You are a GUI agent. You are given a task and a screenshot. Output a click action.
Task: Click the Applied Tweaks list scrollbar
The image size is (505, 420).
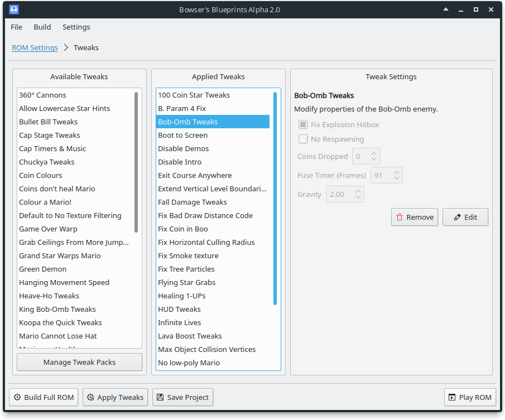point(275,198)
